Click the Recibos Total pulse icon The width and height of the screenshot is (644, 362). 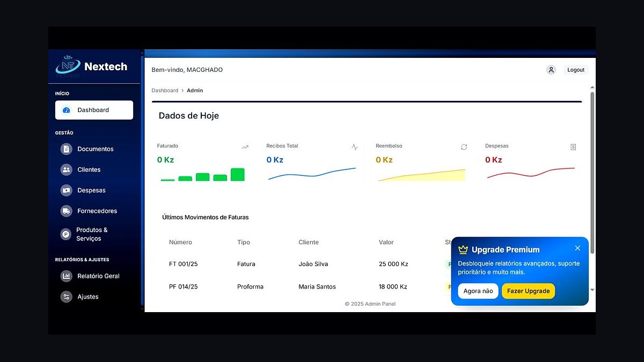coord(355,147)
